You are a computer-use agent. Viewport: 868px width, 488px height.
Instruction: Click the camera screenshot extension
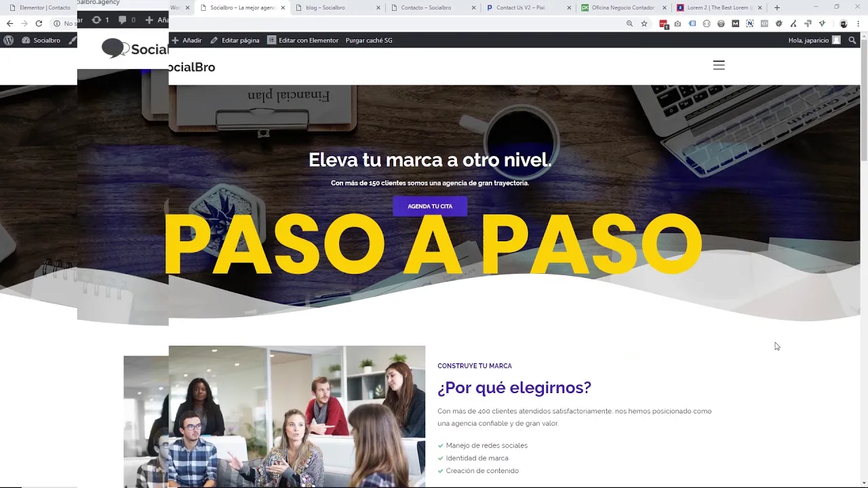click(x=677, y=24)
